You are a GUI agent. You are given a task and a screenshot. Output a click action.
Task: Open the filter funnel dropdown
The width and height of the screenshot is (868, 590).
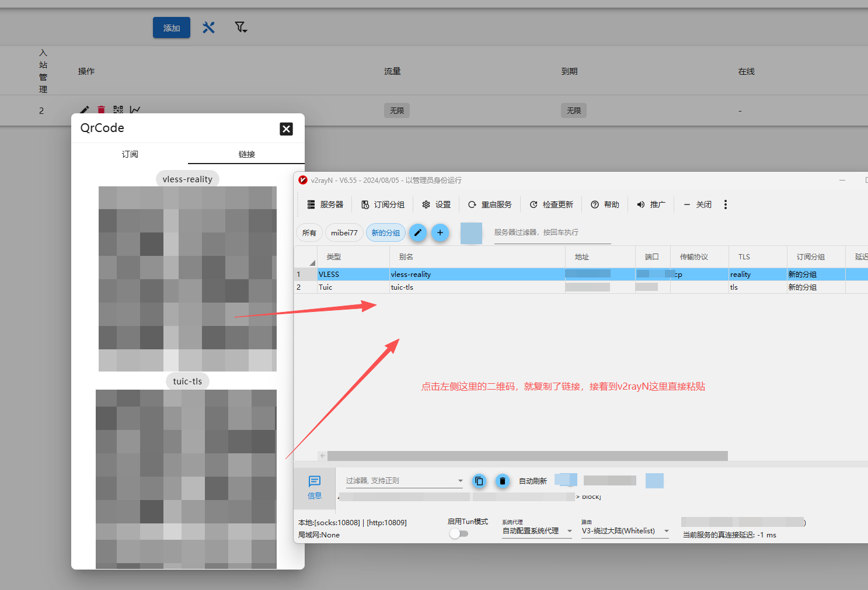tap(240, 27)
